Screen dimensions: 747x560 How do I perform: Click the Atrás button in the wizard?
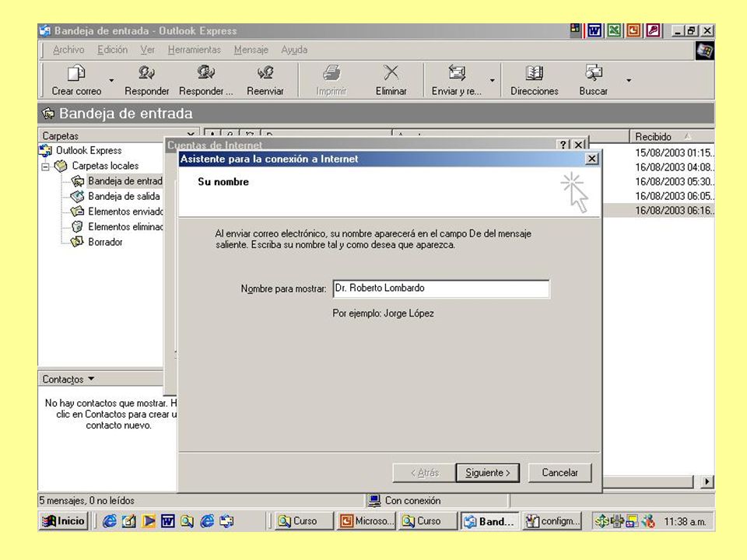tap(424, 473)
